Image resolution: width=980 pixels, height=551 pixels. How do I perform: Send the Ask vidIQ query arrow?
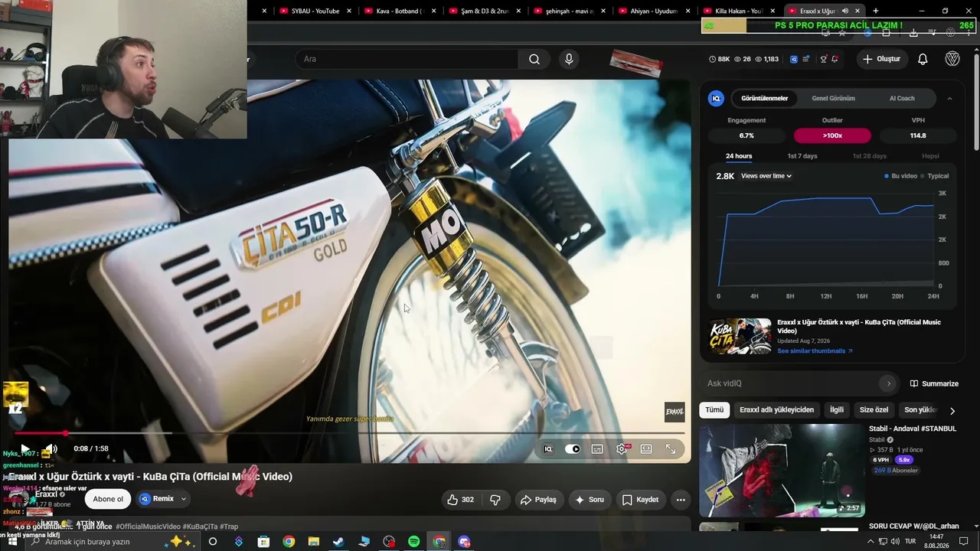tap(888, 383)
